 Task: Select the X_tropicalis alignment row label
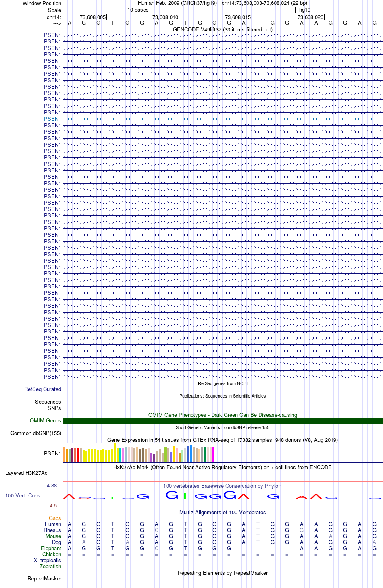point(48,560)
